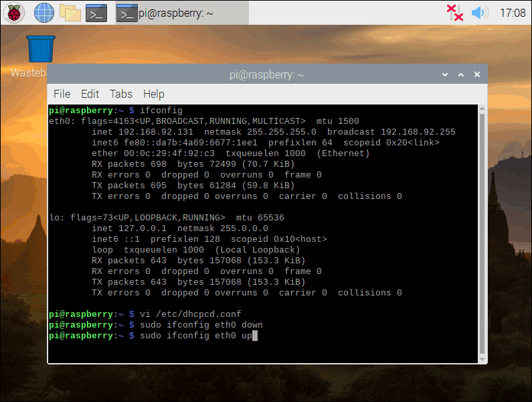532x402 pixels.
Task: Open the File Manager folder icon
Action: (x=70, y=13)
